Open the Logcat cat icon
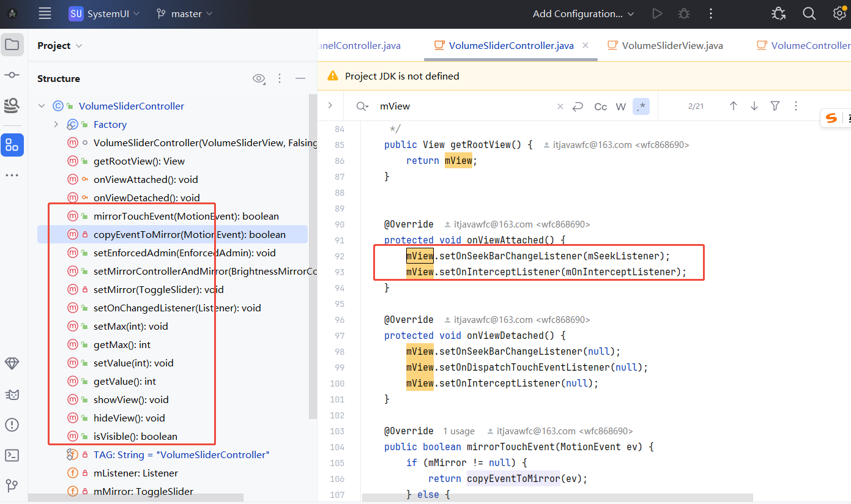 click(12, 395)
